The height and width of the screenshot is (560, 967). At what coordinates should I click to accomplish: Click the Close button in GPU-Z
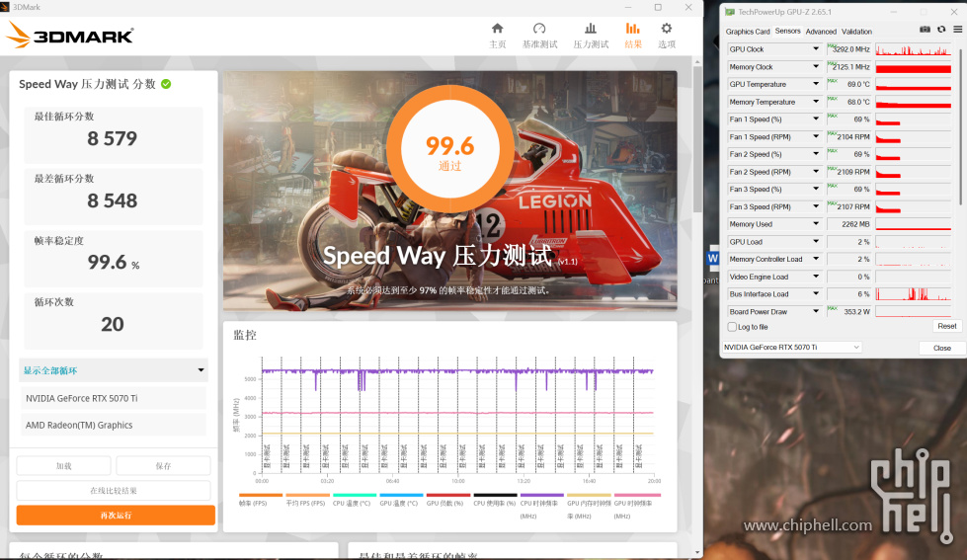941,348
